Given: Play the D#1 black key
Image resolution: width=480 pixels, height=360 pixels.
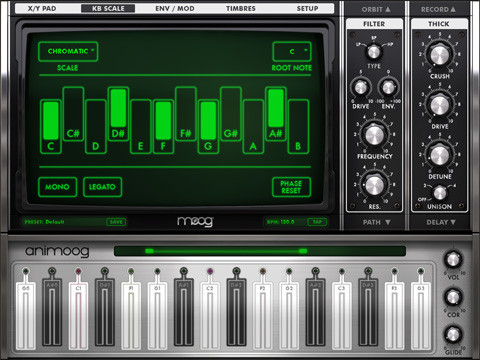Looking at the screenshot, I should pos(105,312).
